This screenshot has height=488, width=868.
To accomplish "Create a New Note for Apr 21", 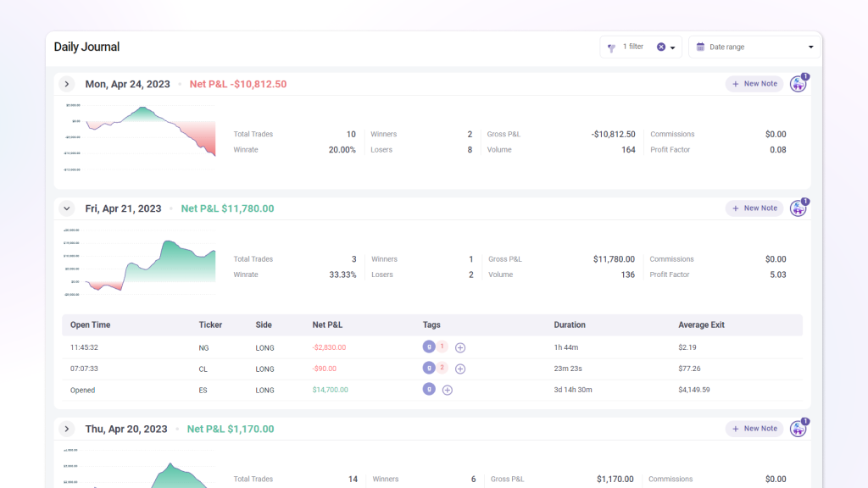I will click(754, 208).
